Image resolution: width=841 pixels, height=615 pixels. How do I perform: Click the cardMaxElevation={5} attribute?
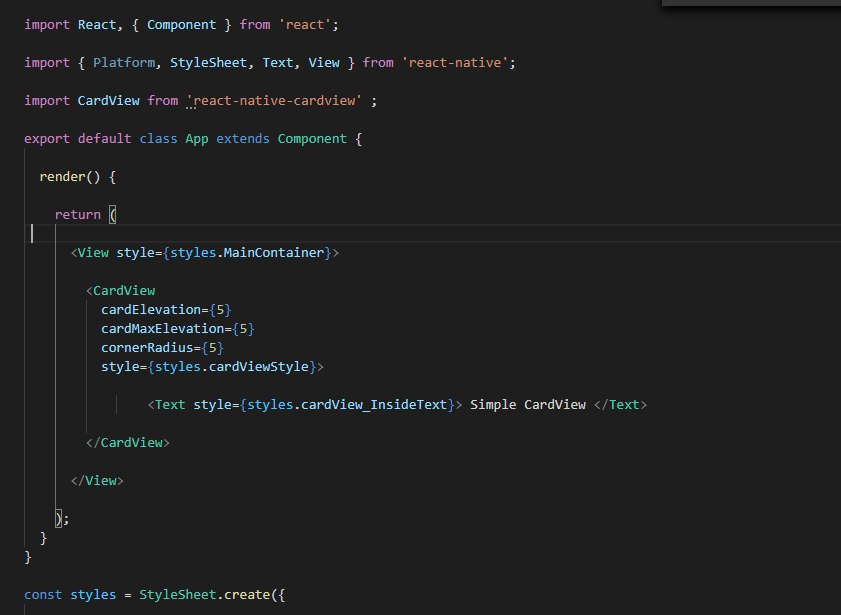(178, 329)
